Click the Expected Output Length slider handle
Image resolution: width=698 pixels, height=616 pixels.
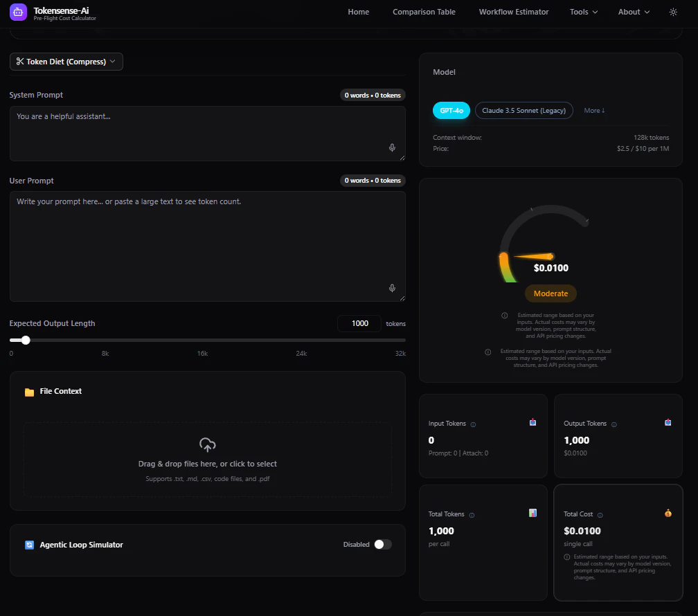[26, 341]
